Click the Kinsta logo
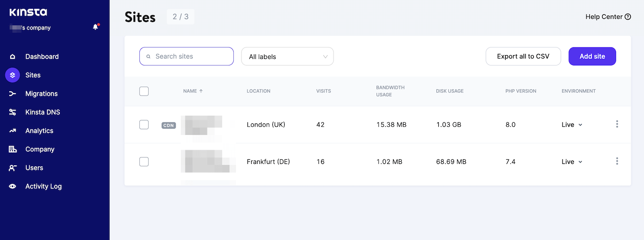 [28, 12]
